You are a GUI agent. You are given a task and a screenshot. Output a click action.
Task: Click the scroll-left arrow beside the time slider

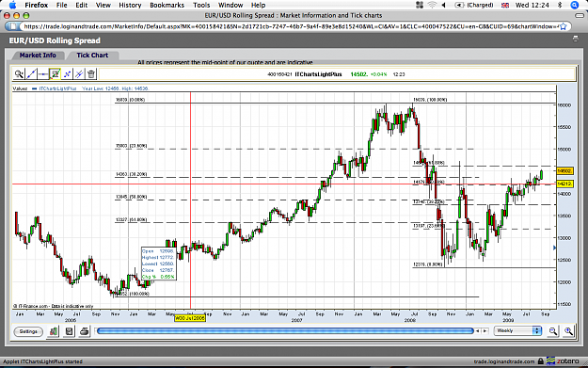tap(477, 331)
